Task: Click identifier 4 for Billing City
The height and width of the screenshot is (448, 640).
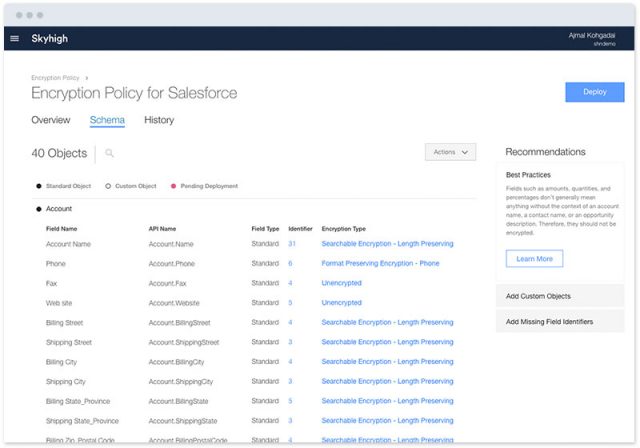Action: point(290,361)
